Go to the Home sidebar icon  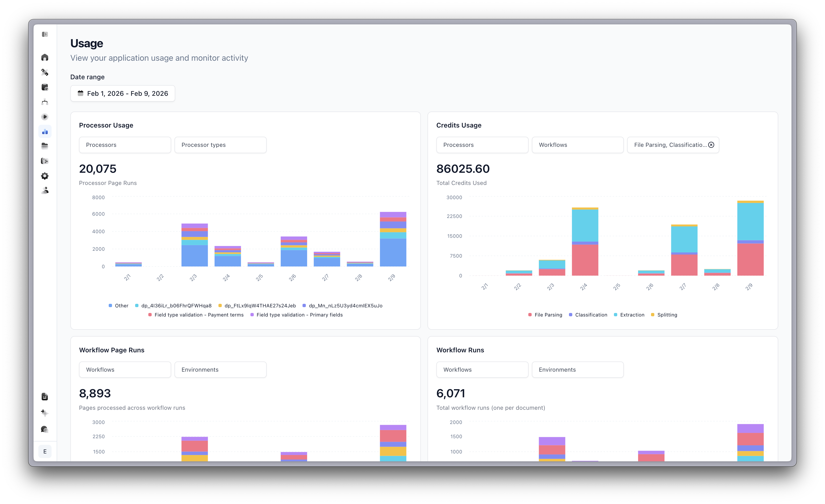click(x=45, y=57)
